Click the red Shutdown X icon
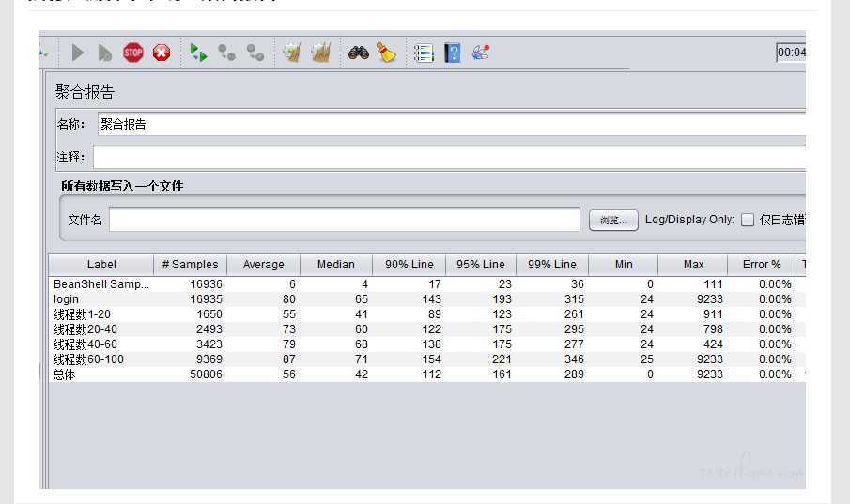The width and height of the screenshot is (850, 504). tap(161, 53)
